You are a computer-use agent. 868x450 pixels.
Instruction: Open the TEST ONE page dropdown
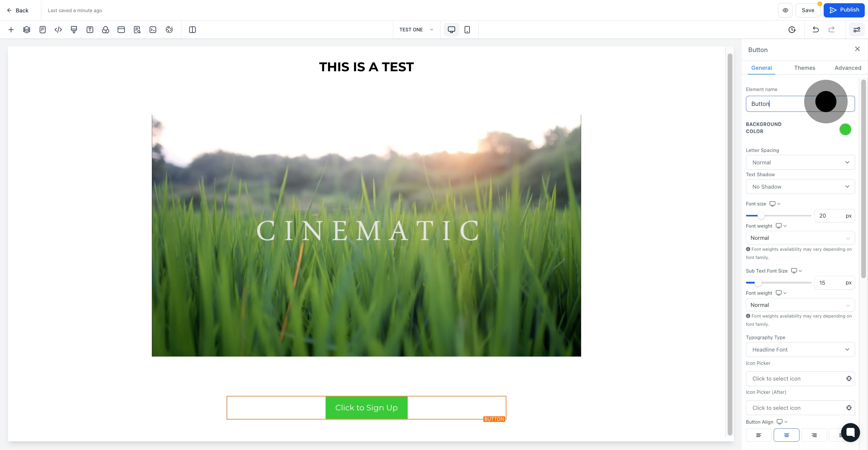pyautogui.click(x=417, y=30)
